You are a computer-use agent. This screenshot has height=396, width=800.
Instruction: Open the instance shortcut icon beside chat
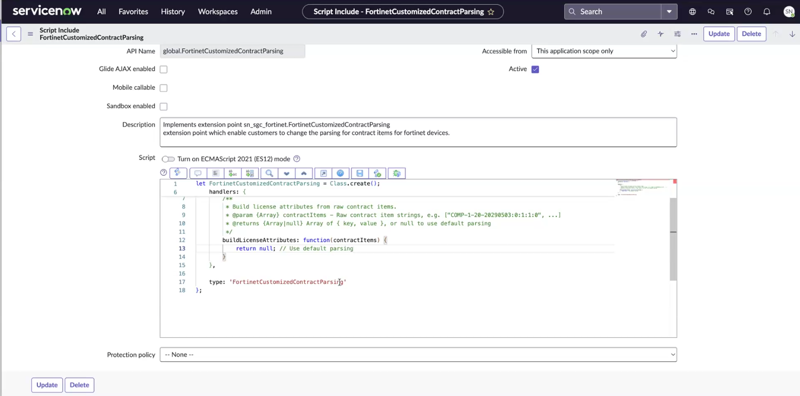[730, 12]
